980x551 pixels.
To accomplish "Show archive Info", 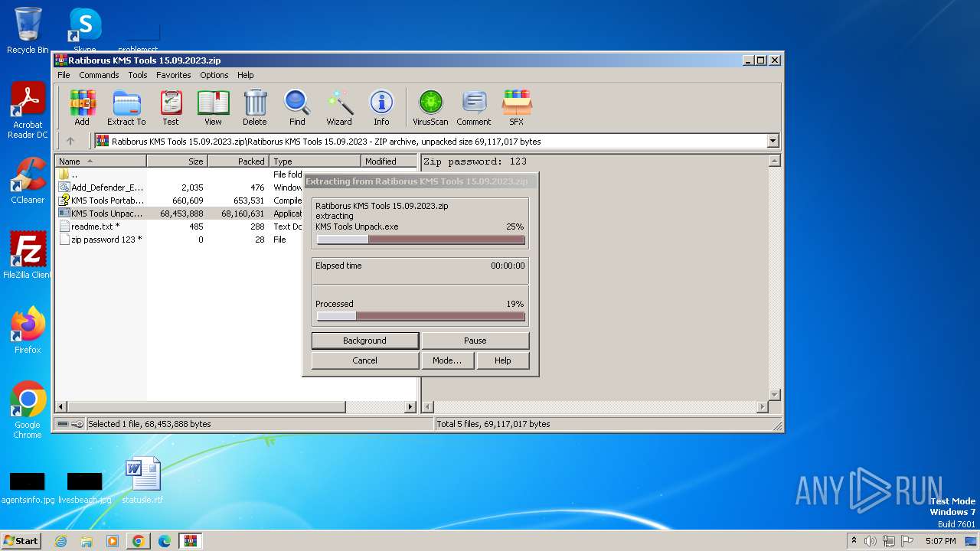I will tap(381, 107).
